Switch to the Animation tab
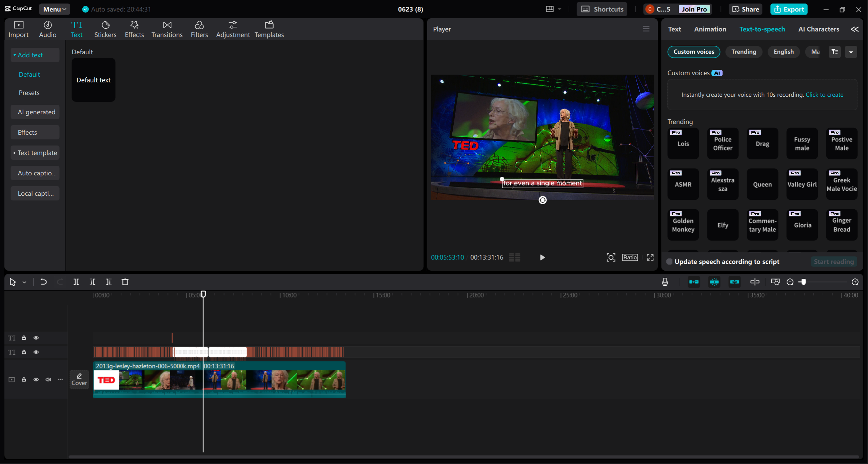The width and height of the screenshot is (868, 464). point(710,29)
